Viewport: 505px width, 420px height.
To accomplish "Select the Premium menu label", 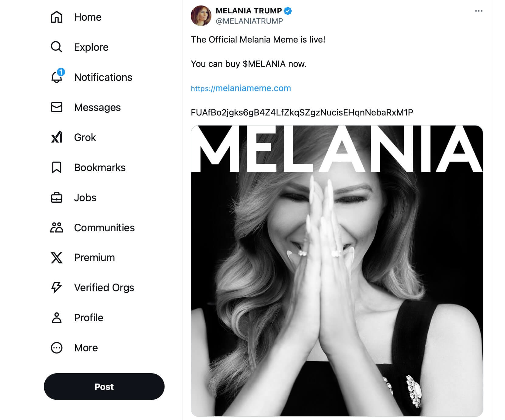I will tap(94, 258).
